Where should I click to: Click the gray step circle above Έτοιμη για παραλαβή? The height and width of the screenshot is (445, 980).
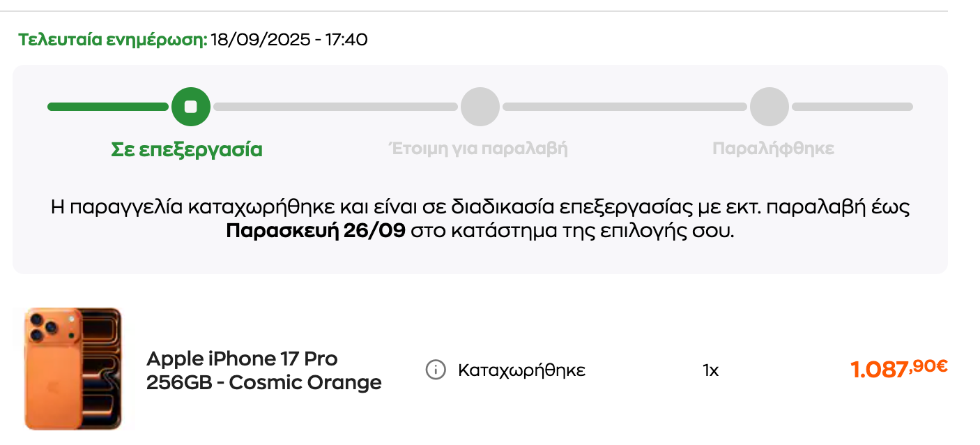(x=480, y=107)
